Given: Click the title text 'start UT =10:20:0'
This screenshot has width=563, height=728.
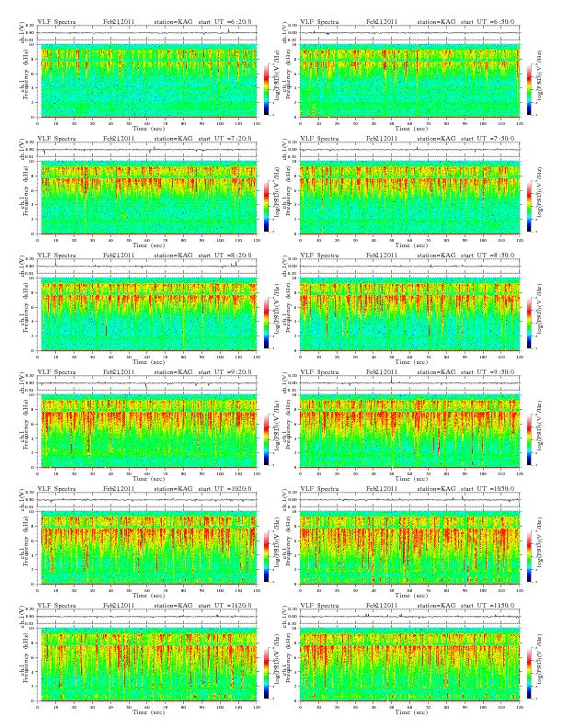Looking at the screenshot, I should click(x=224, y=489).
